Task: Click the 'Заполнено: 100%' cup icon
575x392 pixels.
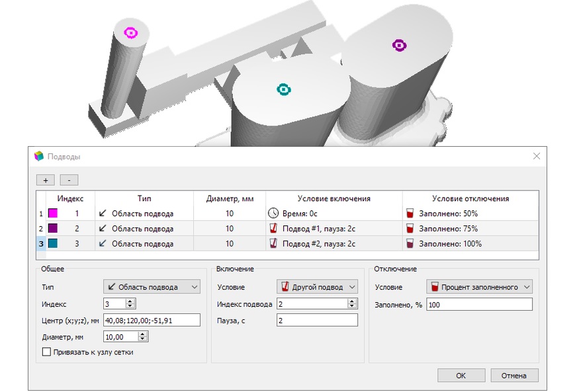Action: [410, 243]
